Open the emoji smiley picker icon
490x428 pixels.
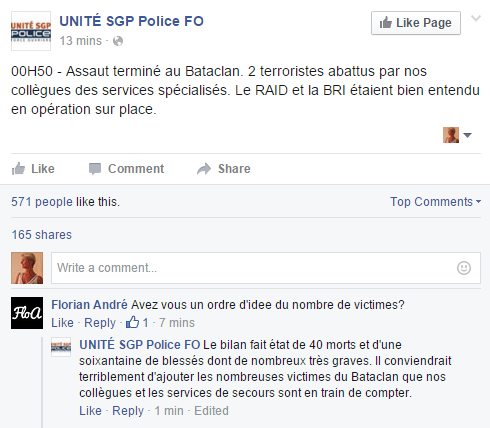(464, 268)
